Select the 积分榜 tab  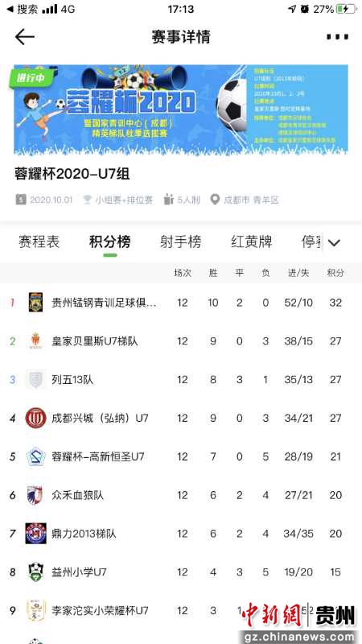pyautogui.click(x=110, y=242)
